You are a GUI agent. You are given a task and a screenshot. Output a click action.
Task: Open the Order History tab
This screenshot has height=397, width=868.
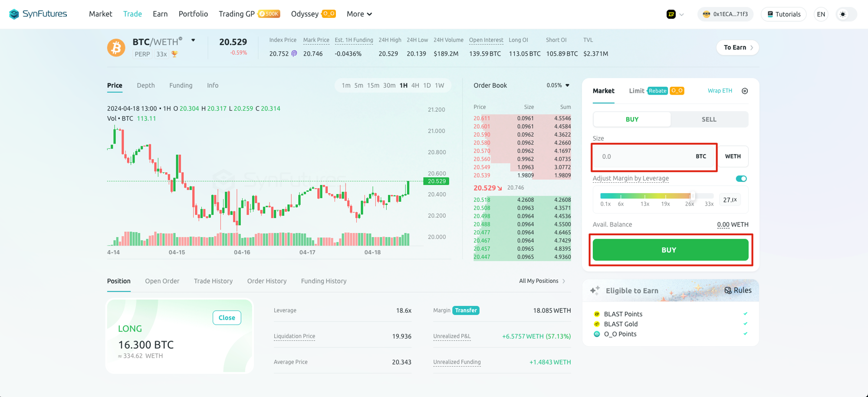point(267,281)
